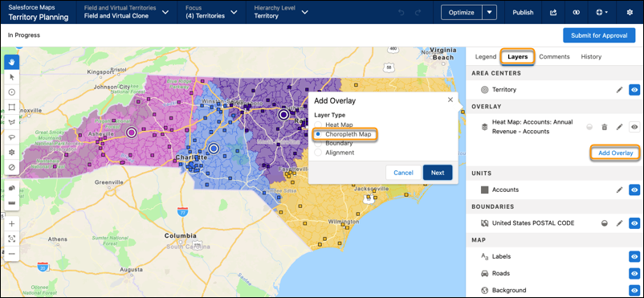Screen dimensions: 644x298
Task: Click the ruler measure tool
Action: click(11, 203)
